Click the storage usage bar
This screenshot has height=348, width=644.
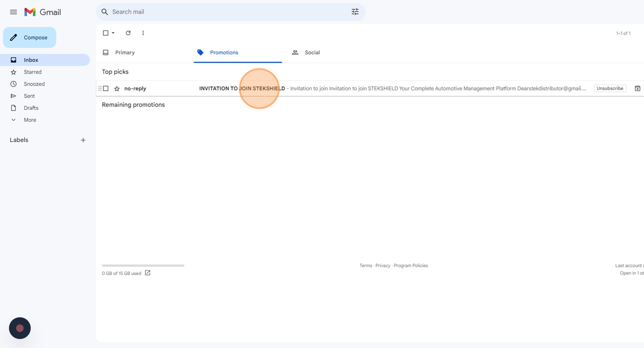click(143, 265)
